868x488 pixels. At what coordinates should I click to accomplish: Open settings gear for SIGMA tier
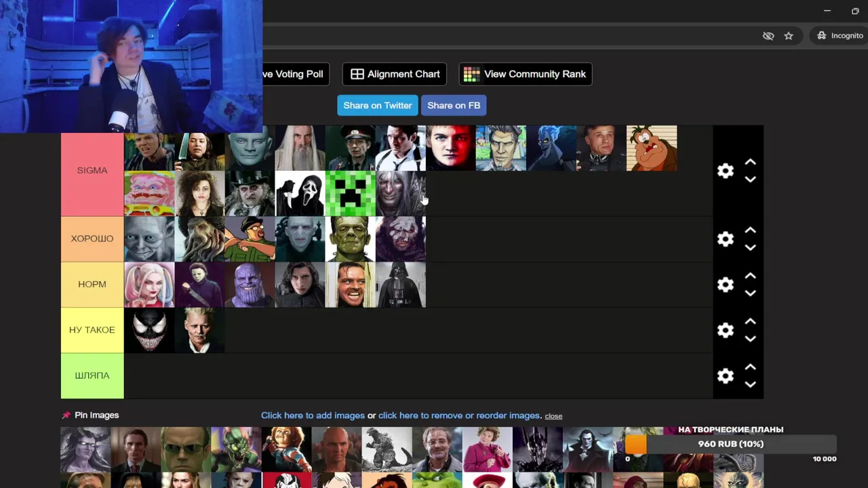pos(726,171)
